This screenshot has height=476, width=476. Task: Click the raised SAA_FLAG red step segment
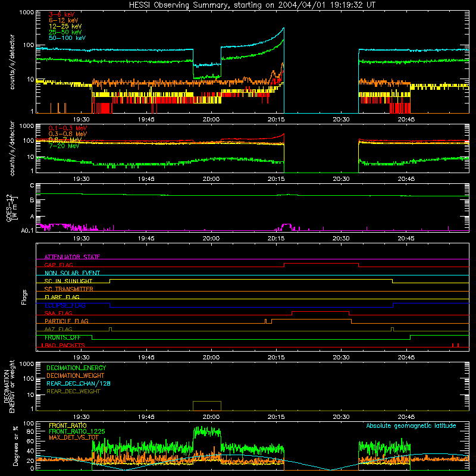click(320, 312)
